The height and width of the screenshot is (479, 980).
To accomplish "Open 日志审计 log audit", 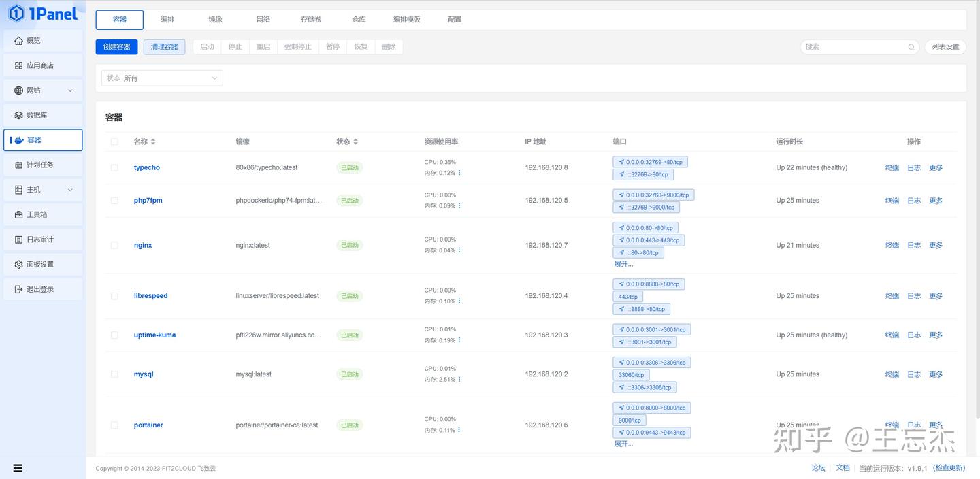I will [x=43, y=239].
